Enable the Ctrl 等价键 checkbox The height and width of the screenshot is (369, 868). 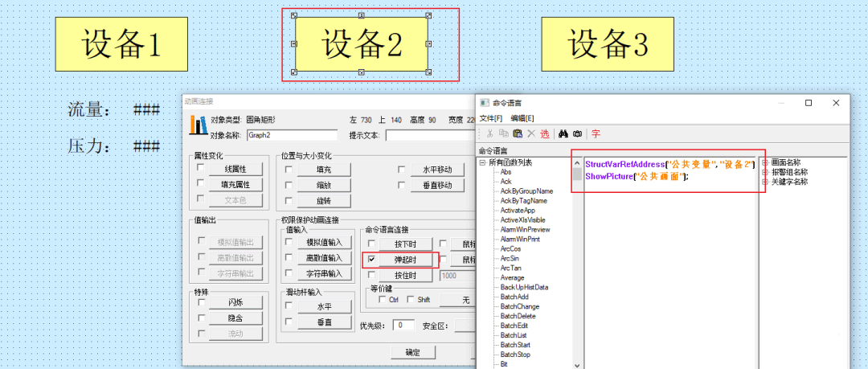tap(383, 299)
